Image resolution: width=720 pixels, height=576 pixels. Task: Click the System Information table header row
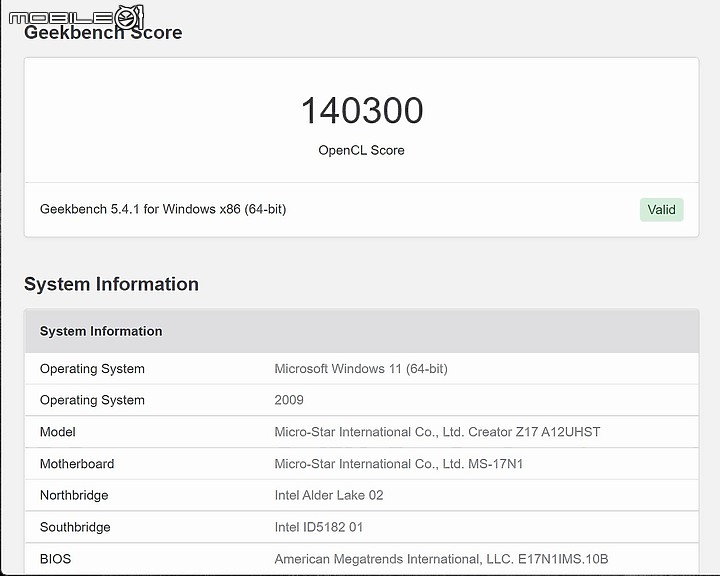pyautogui.click(x=362, y=331)
